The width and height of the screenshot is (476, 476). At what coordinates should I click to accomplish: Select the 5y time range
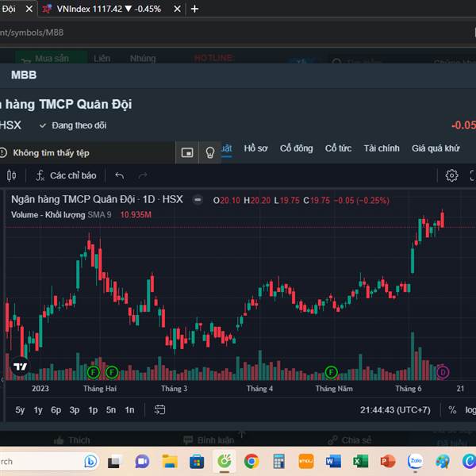[x=20, y=410]
